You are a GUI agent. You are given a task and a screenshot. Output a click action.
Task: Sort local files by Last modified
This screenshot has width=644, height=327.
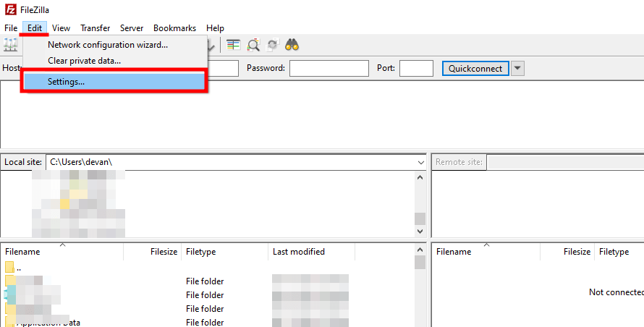click(x=311, y=252)
